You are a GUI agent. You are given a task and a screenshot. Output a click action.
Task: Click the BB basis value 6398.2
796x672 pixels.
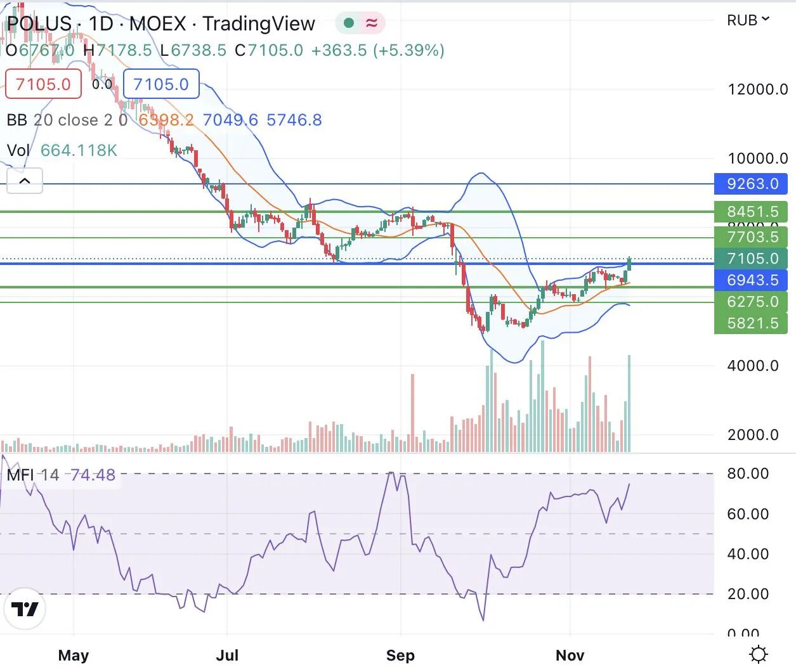(166, 120)
